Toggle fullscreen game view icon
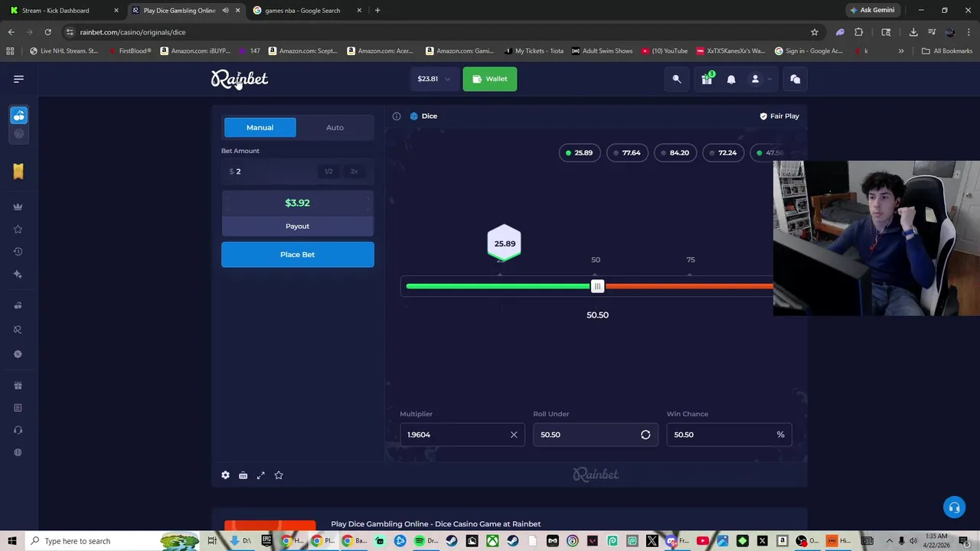This screenshot has width=980, height=551. (261, 475)
